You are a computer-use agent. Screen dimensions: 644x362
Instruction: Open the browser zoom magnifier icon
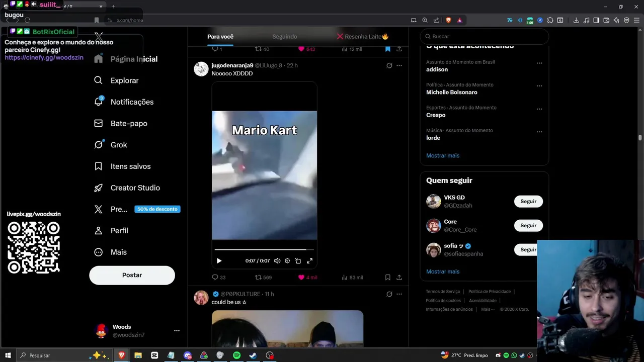425,20
